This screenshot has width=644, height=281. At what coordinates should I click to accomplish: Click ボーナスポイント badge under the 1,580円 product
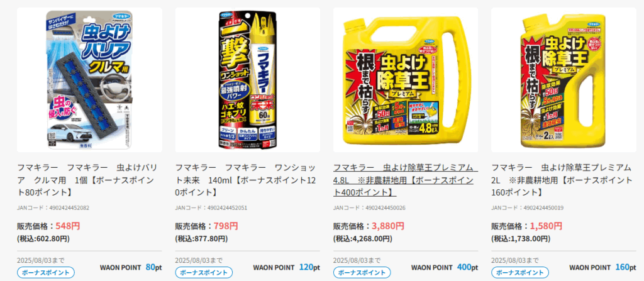tap(520, 272)
